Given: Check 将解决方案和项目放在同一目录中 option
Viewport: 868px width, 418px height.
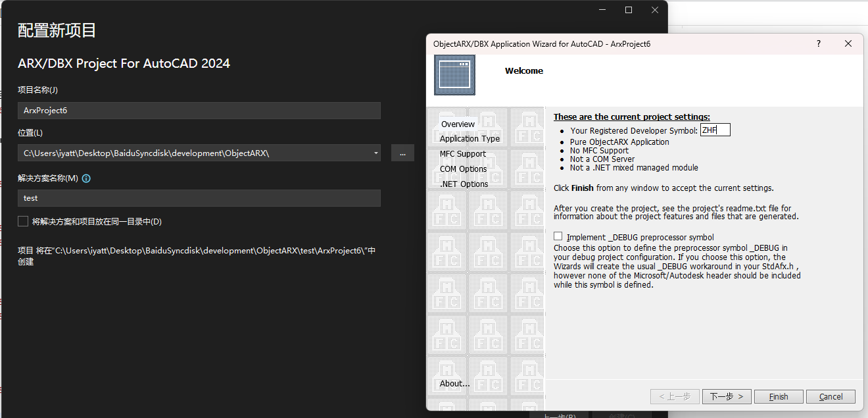Looking at the screenshot, I should [23, 222].
